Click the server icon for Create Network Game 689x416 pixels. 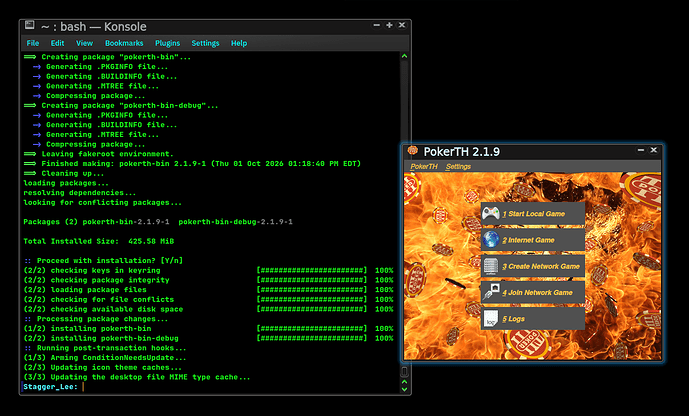pyautogui.click(x=491, y=266)
